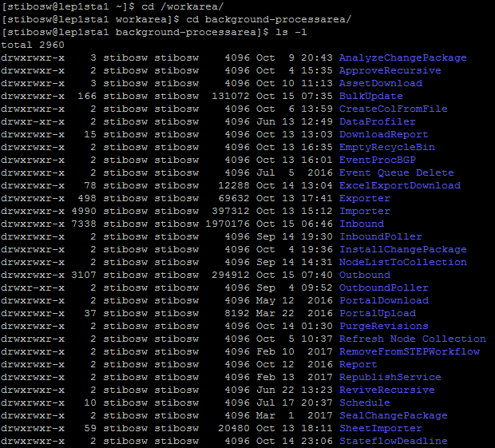Select the Exporter directory name
495x448 pixels.
point(365,199)
